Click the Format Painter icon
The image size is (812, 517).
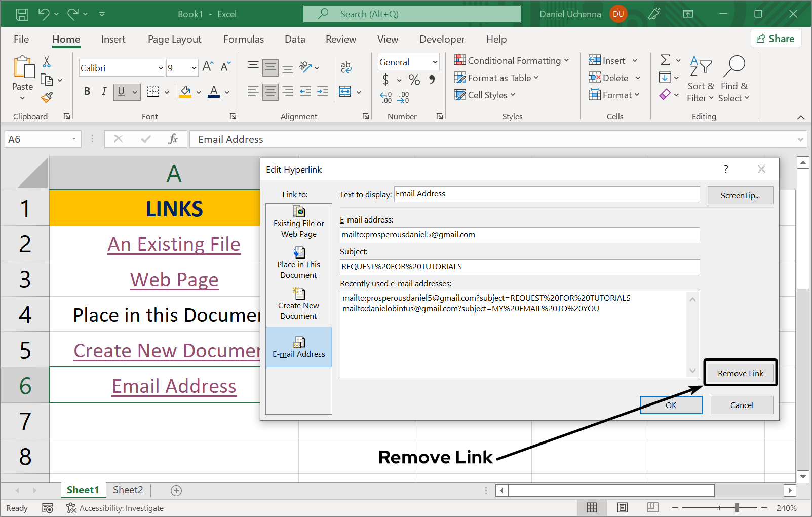point(47,97)
